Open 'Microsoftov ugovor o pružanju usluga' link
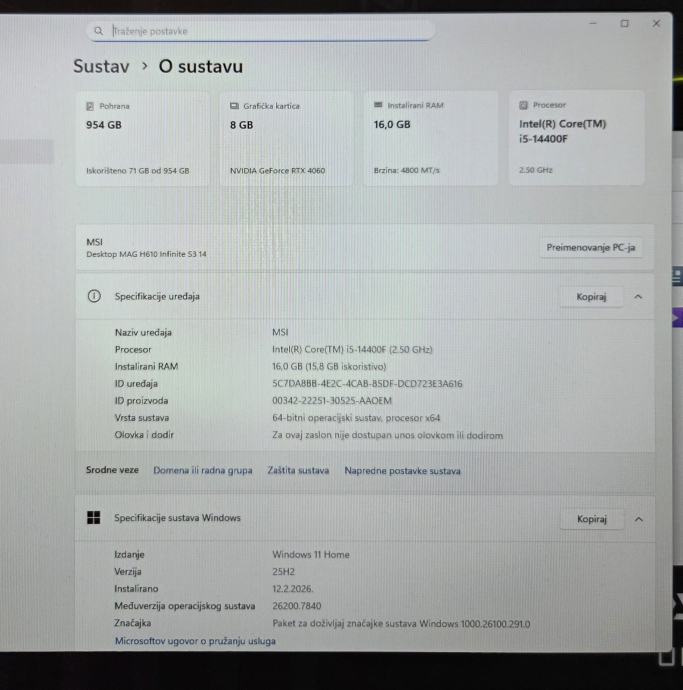 coord(195,641)
